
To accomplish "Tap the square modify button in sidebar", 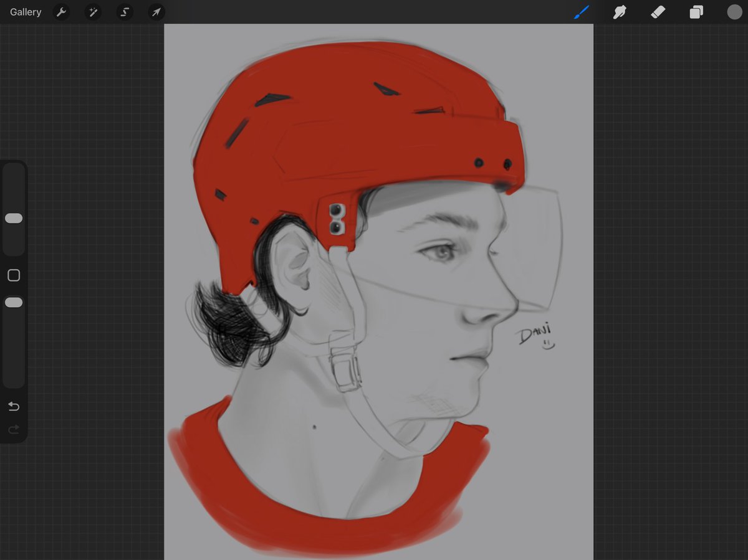I will coord(14,275).
